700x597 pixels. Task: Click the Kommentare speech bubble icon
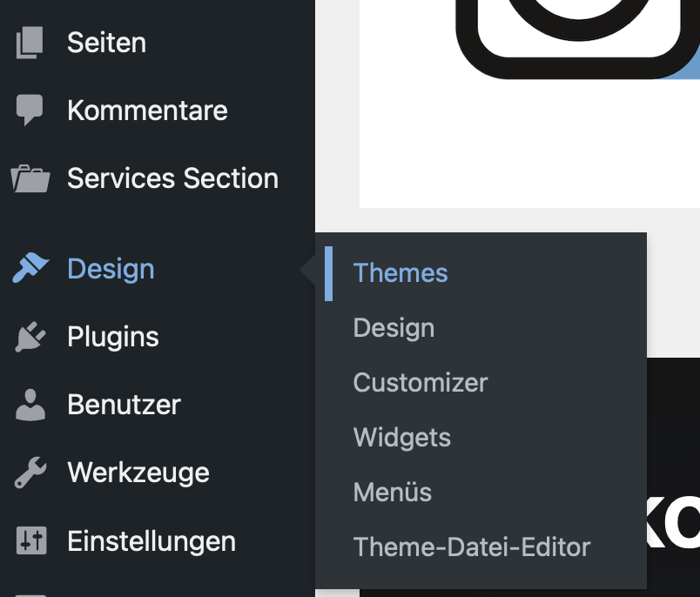pos(30,111)
